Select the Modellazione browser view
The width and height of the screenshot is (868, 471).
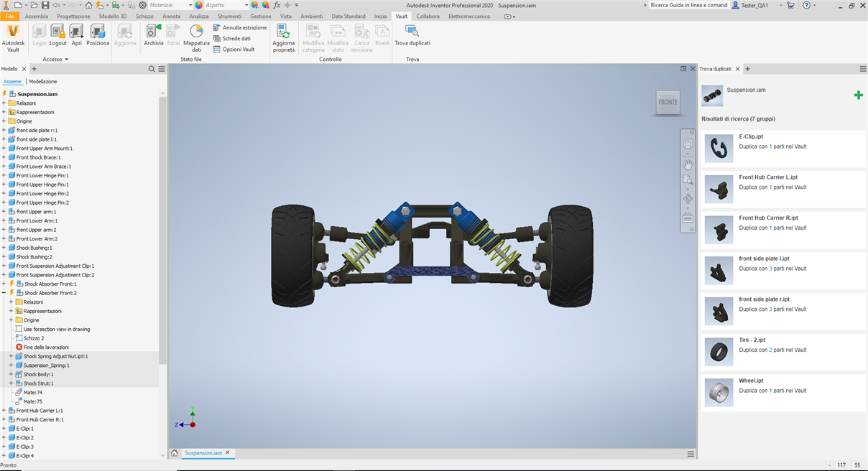coord(43,82)
